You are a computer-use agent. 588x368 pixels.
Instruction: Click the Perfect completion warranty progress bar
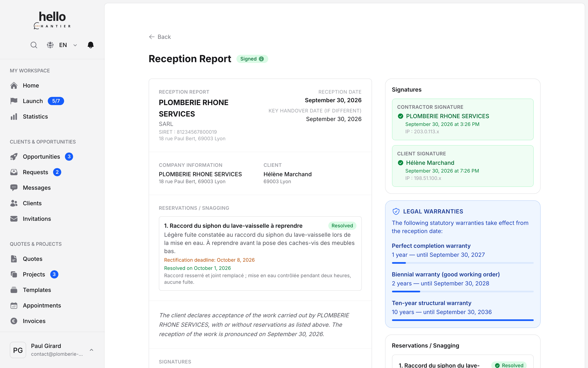[x=463, y=263]
